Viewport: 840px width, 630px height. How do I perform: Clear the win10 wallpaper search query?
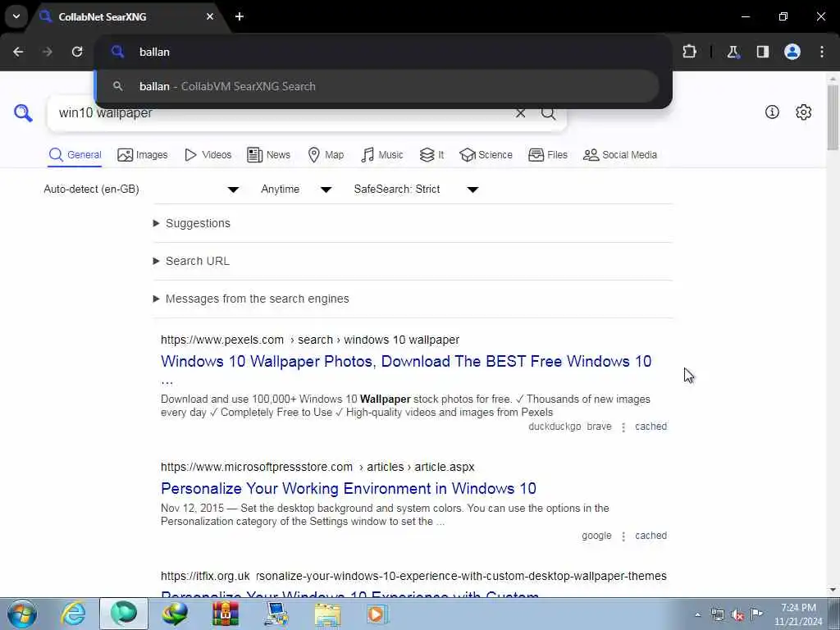[x=520, y=113]
